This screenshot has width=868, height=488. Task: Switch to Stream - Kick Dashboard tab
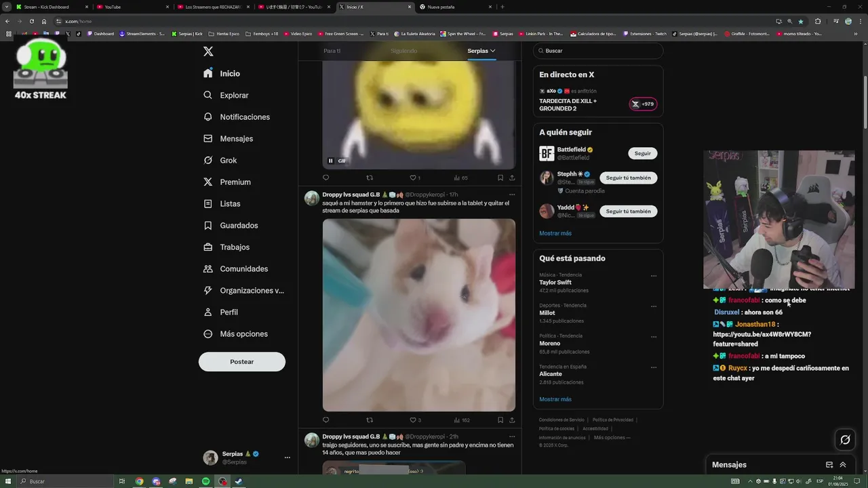52,7
